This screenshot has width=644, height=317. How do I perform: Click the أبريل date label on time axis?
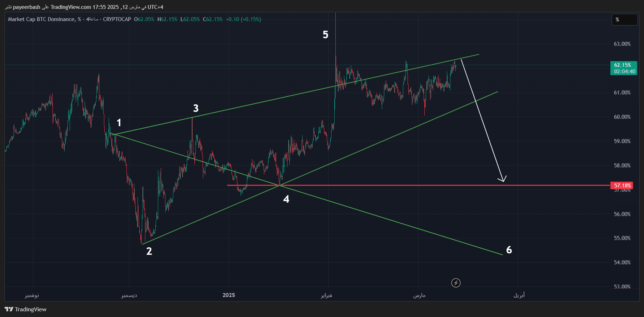[519, 295]
